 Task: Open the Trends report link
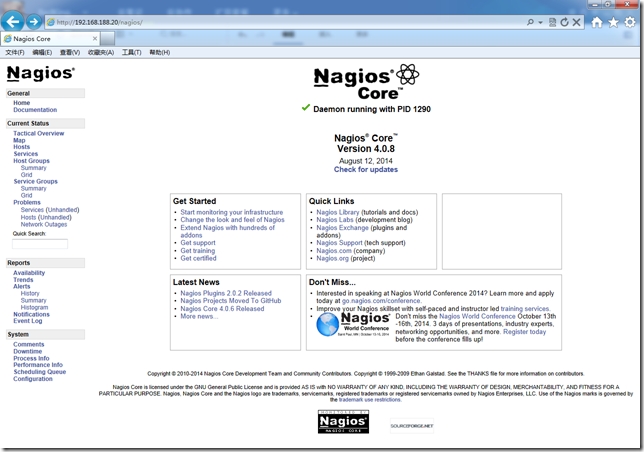(23, 280)
